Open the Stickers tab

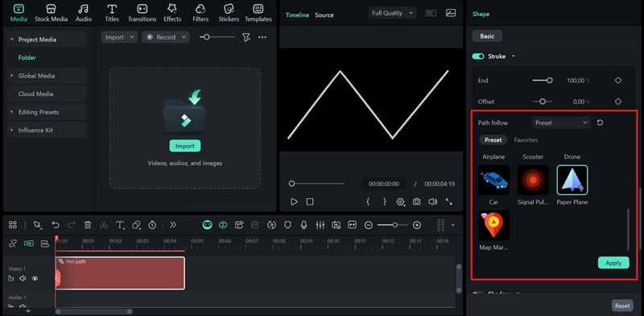[x=229, y=13]
